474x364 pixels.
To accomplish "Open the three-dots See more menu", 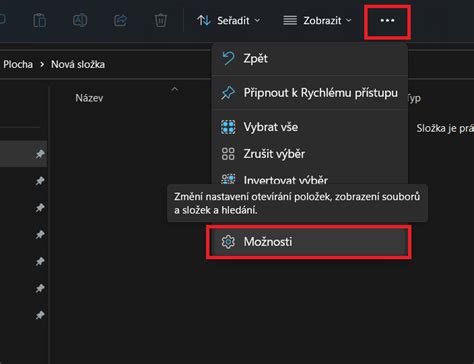I will (x=387, y=21).
